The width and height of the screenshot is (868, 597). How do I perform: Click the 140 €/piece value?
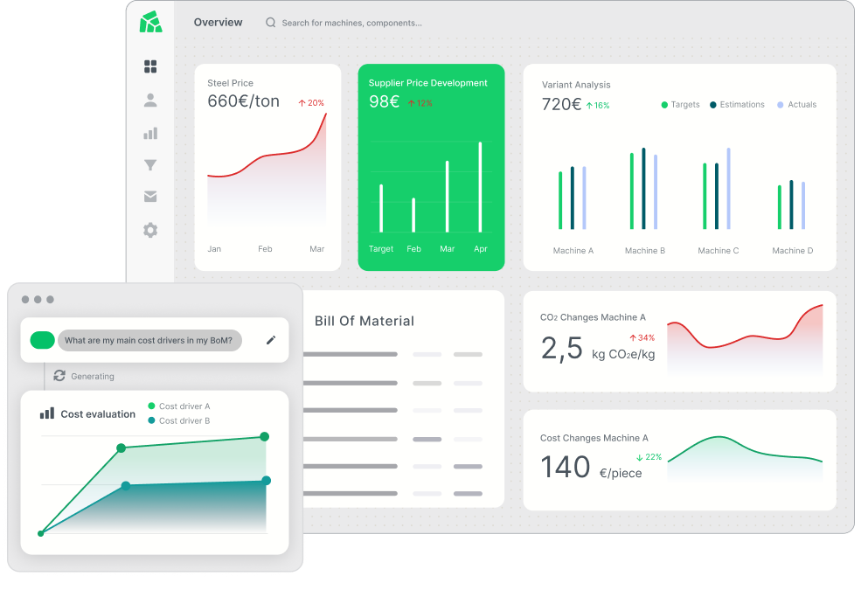[x=591, y=467]
